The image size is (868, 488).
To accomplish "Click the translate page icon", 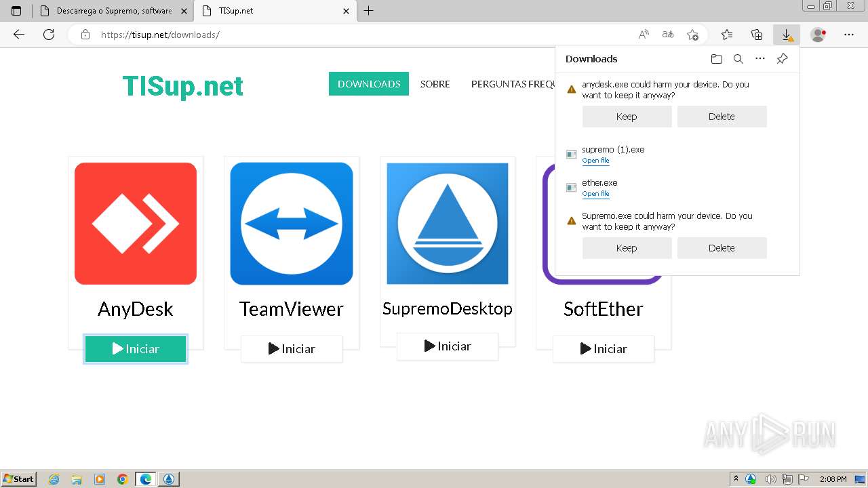I will coord(668,35).
